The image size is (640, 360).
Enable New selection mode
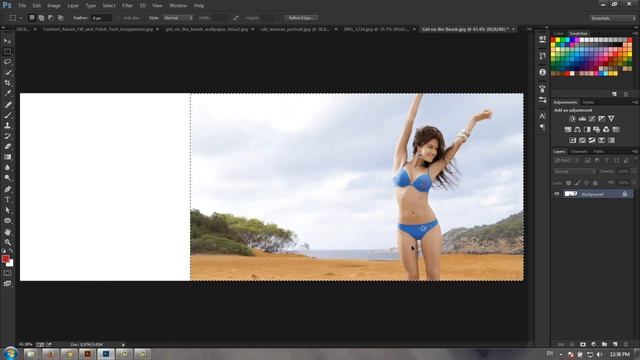(x=31, y=18)
